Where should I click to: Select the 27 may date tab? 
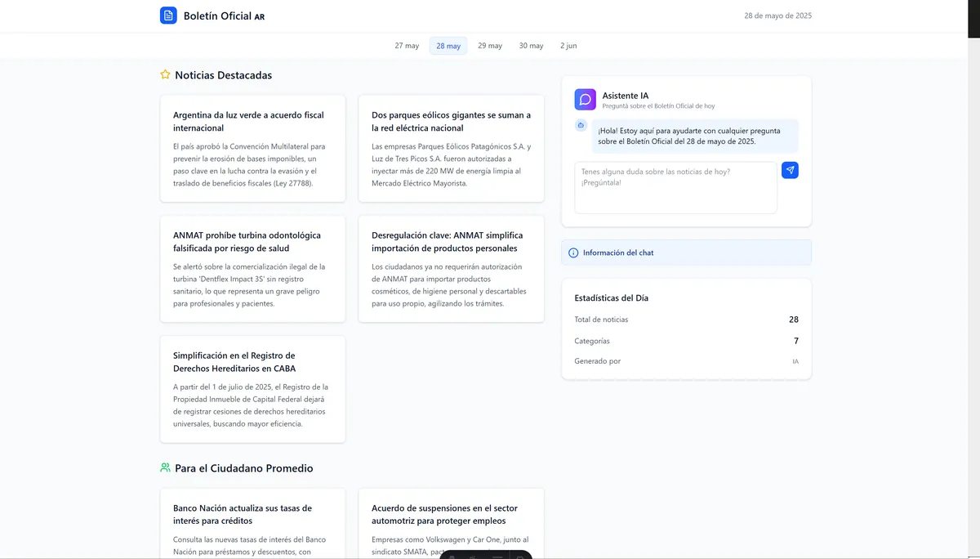[407, 46]
